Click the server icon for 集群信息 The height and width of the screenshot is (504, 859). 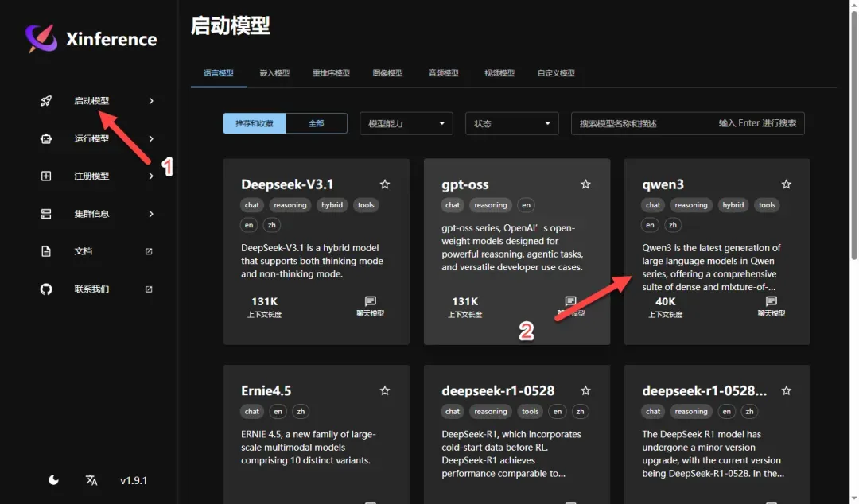(x=46, y=214)
